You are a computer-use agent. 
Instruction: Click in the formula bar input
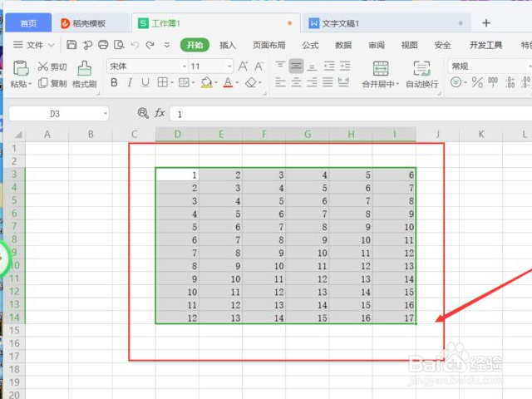[351, 114]
